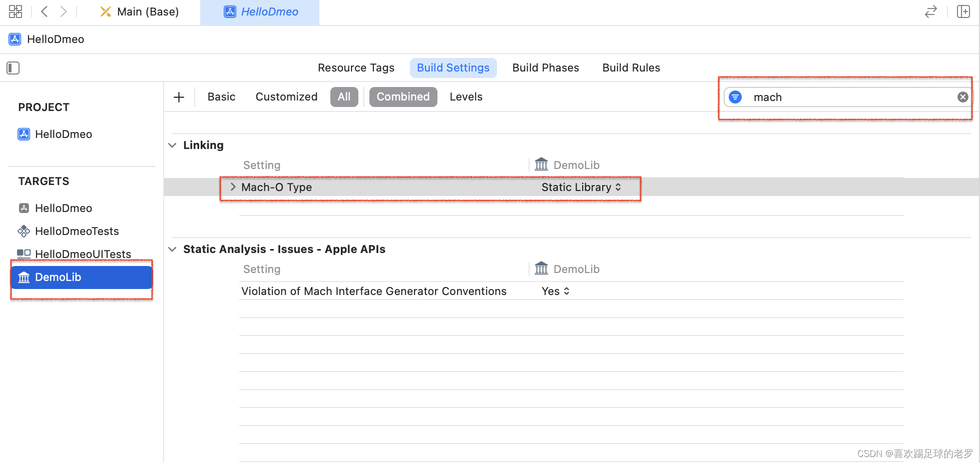The width and height of the screenshot is (980, 463).
Task: Collapse the Linking section
Action: pos(172,145)
